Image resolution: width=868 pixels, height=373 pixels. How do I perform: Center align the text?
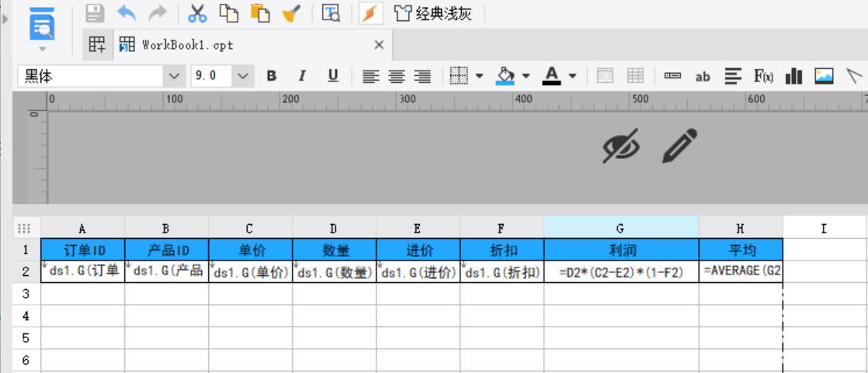(x=397, y=76)
